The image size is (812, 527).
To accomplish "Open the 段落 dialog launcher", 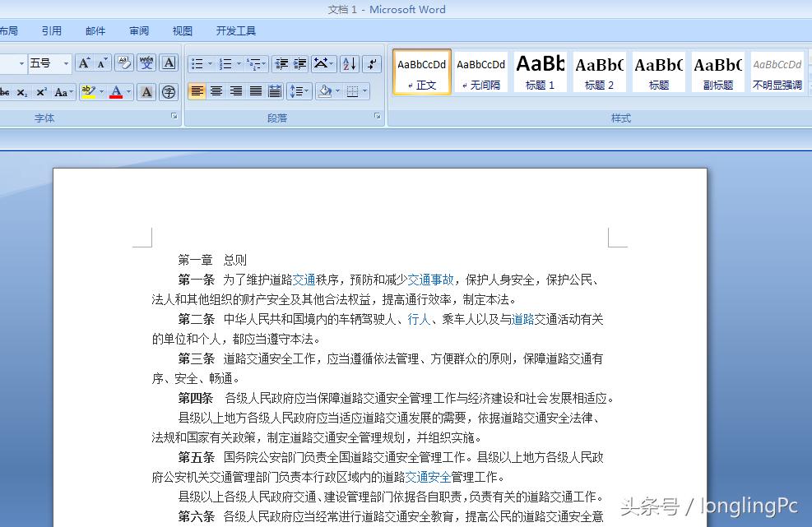I will [x=377, y=116].
